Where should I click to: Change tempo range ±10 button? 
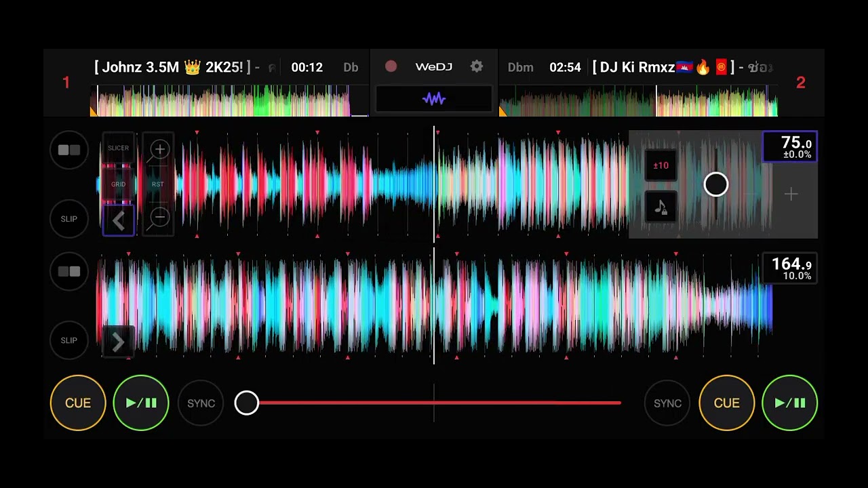(x=661, y=165)
